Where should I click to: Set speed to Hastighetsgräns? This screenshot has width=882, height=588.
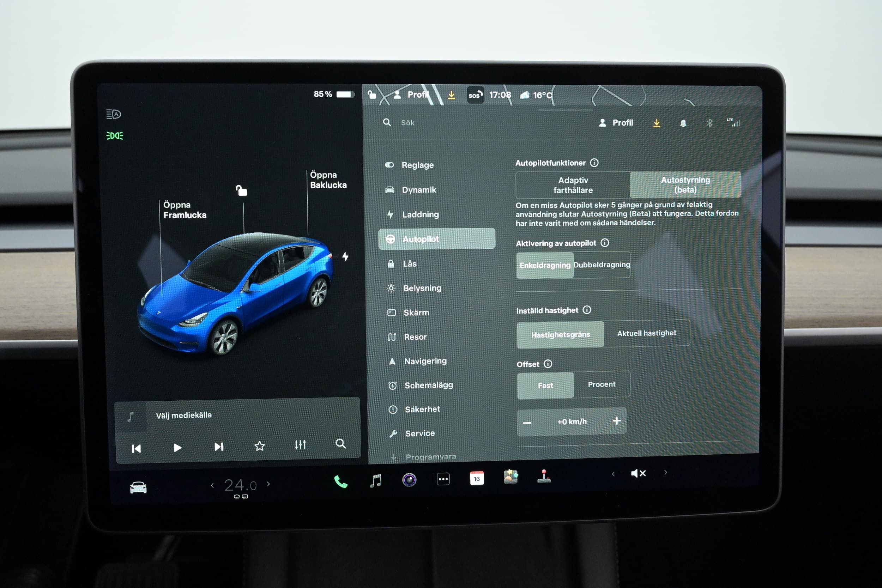tap(560, 334)
